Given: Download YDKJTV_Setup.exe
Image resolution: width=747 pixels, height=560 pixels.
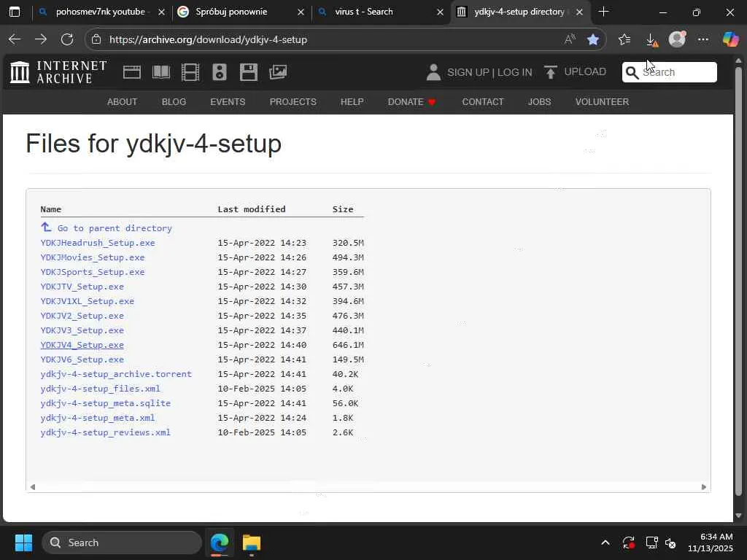Looking at the screenshot, I should tap(82, 287).
